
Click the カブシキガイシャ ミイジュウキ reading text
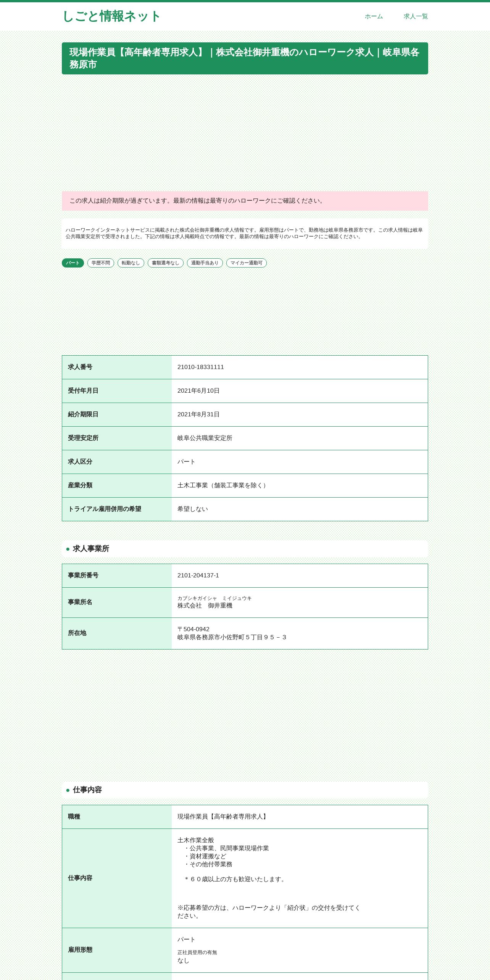(214, 598)
